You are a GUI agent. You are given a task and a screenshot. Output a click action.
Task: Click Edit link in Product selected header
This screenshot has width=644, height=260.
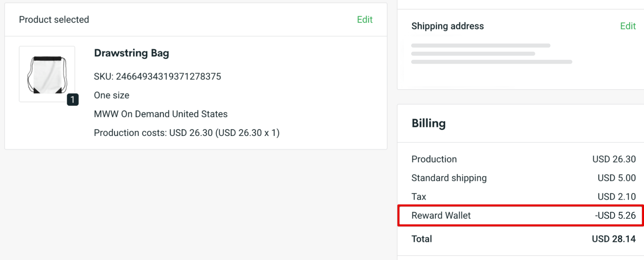pyautogui.click(x=364, y=19)
